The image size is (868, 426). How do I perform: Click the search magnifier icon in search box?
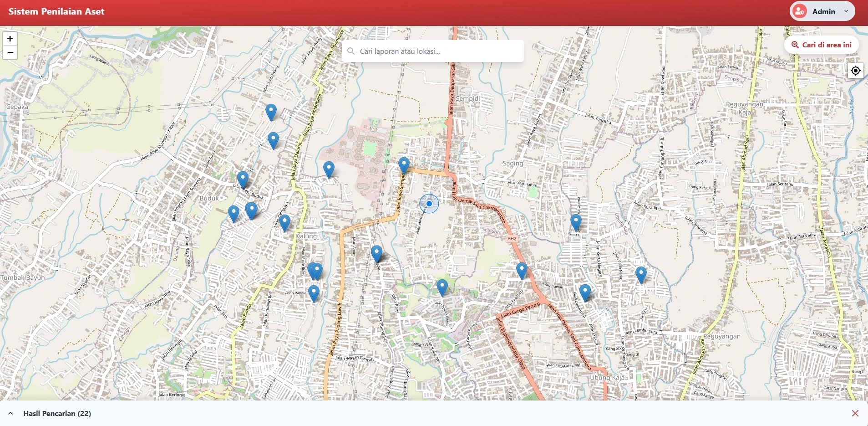(x=351, y=51)
